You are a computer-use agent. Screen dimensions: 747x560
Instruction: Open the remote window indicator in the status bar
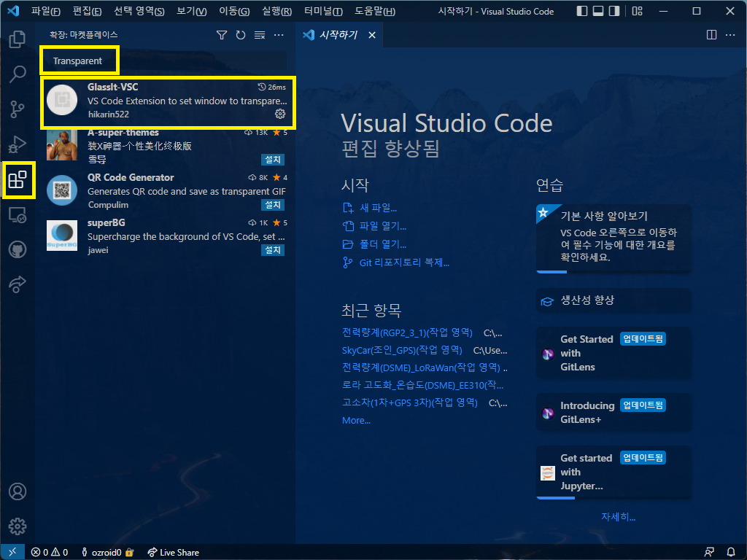click(x=12, y=552)
